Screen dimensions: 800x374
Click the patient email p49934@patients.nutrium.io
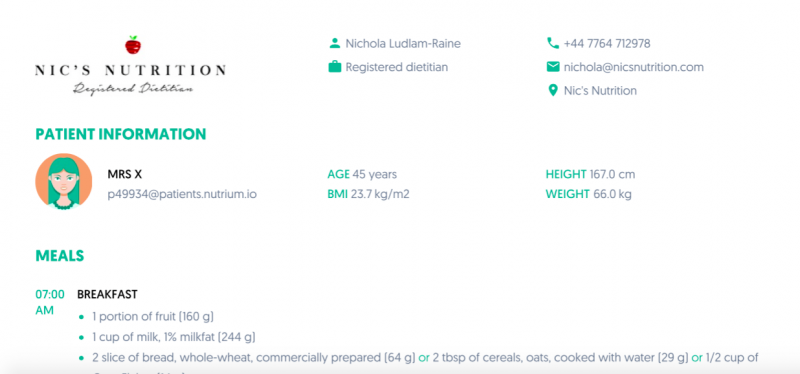click(x=182, y=194)
